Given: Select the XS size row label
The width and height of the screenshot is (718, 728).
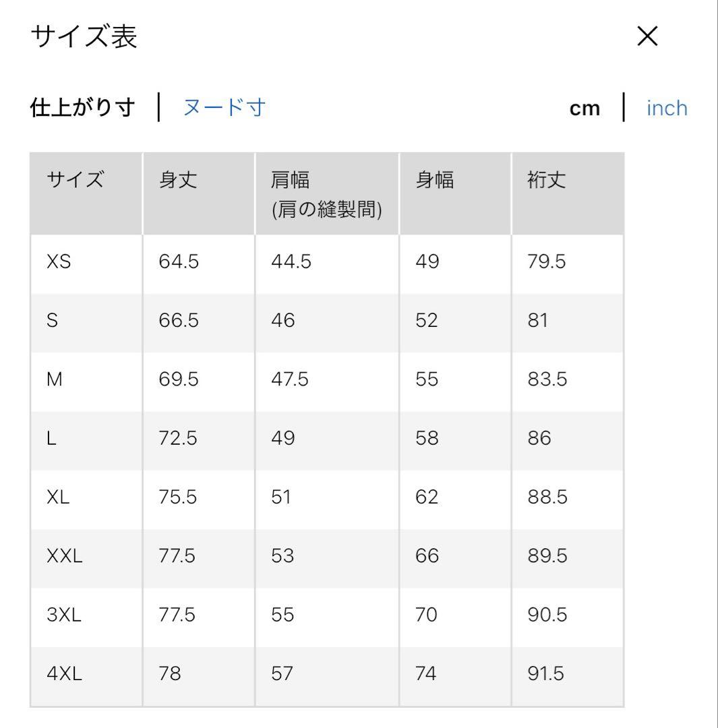Looking at the screenshot, I should (59, 262).
